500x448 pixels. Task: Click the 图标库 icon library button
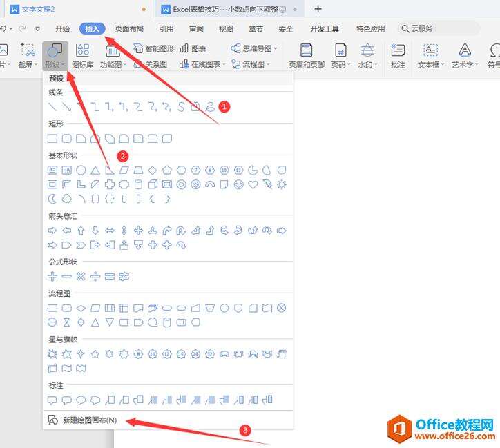coord(83,56)
